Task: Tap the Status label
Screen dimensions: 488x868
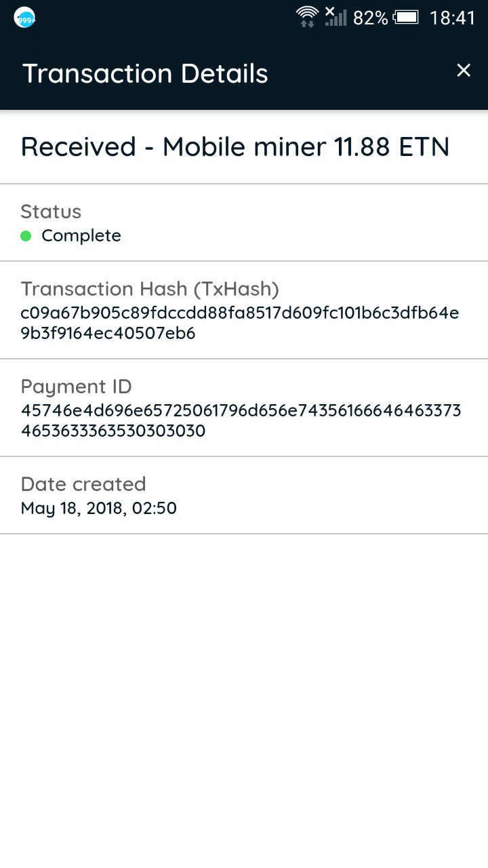Action: tap(51, 212)
